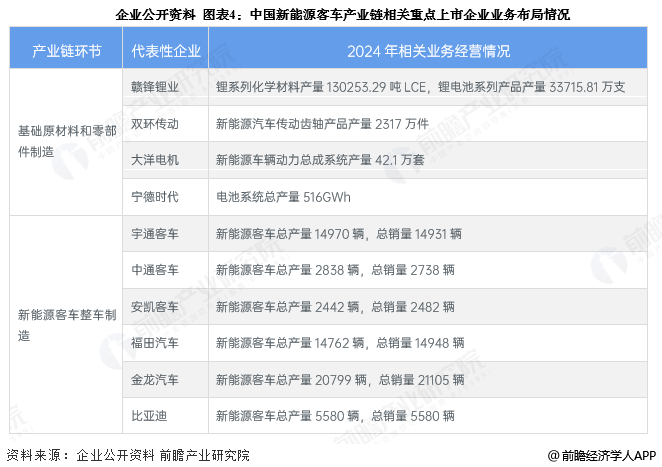Image resolution: width=662 pixels, height=467 pixels.
Task: Click the chart title 图表4 heading
Action: pos(342,14)
